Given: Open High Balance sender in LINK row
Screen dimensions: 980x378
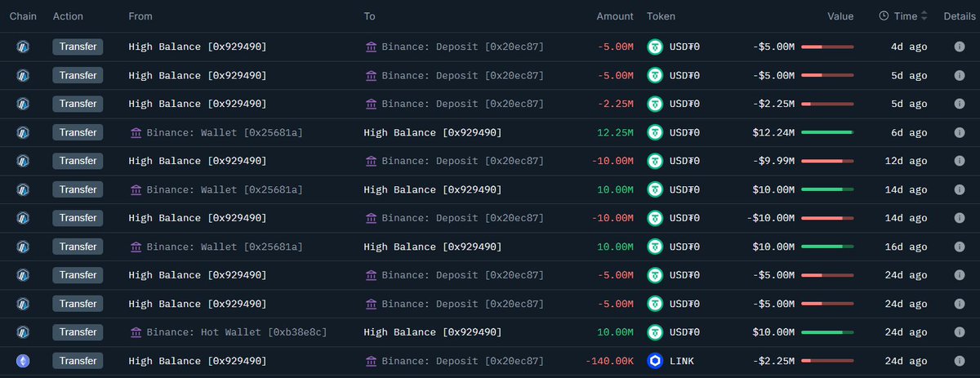Looking at the screenshot, I should [x=198, y=362].
